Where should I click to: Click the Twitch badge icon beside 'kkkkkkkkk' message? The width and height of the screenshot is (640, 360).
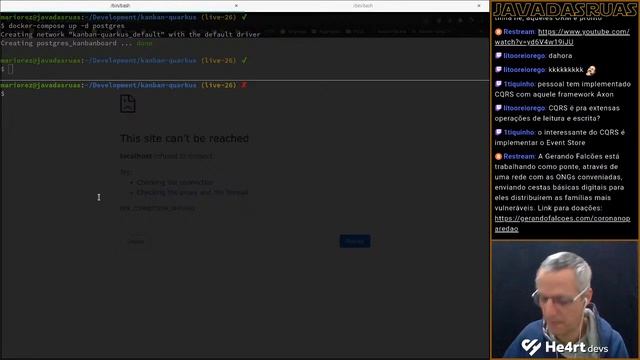498,69
